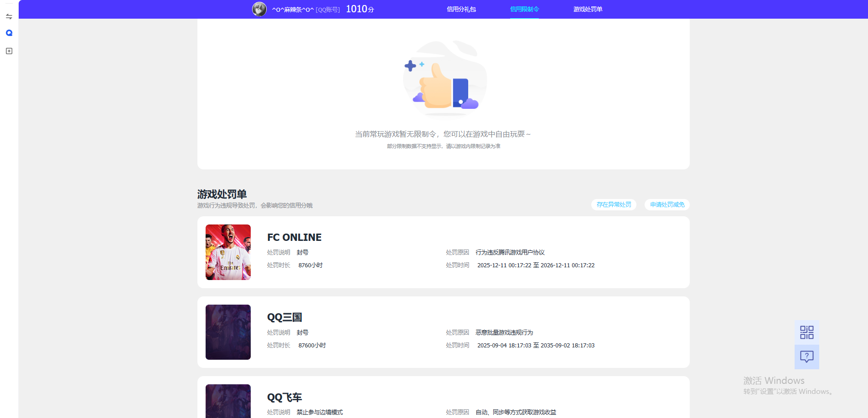Open the FC ONLINE game cover thumbnail
This screenshot has width=868, height=418.
228,252
